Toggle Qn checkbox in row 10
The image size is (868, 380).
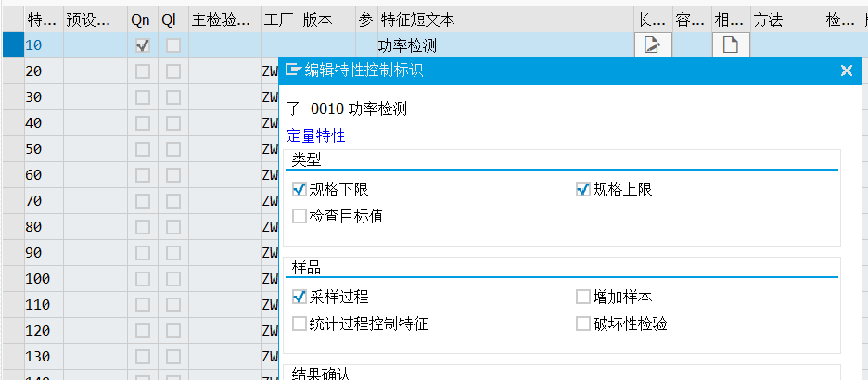click(142, 45)
